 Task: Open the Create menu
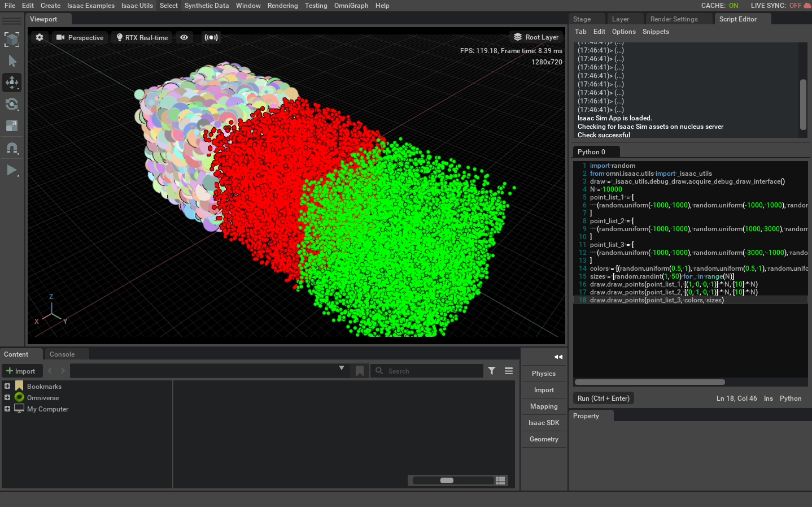coord(50,6)
